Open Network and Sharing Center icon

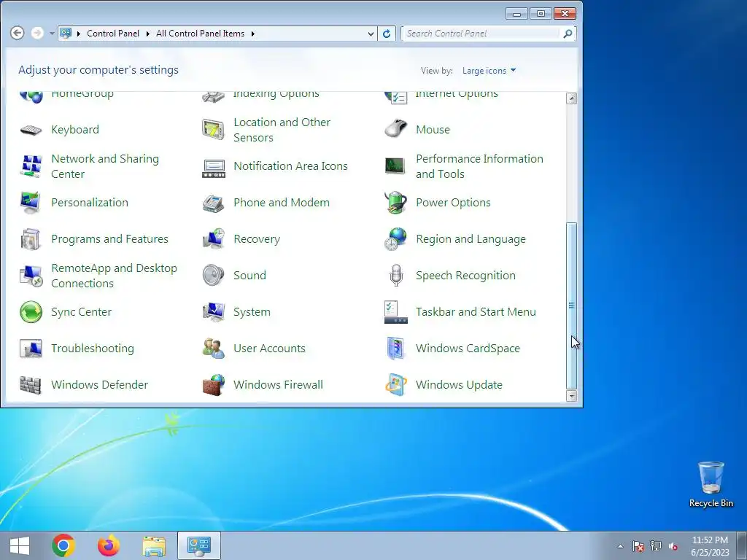[x=31, y=166]
